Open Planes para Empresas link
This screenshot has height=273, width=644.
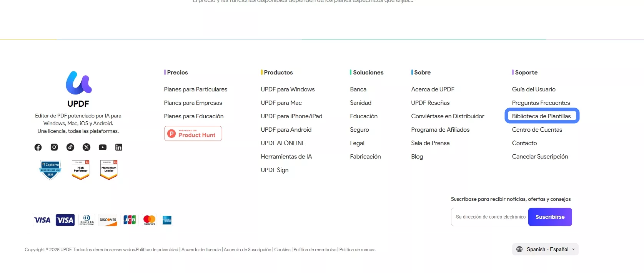tap(193, 103)
